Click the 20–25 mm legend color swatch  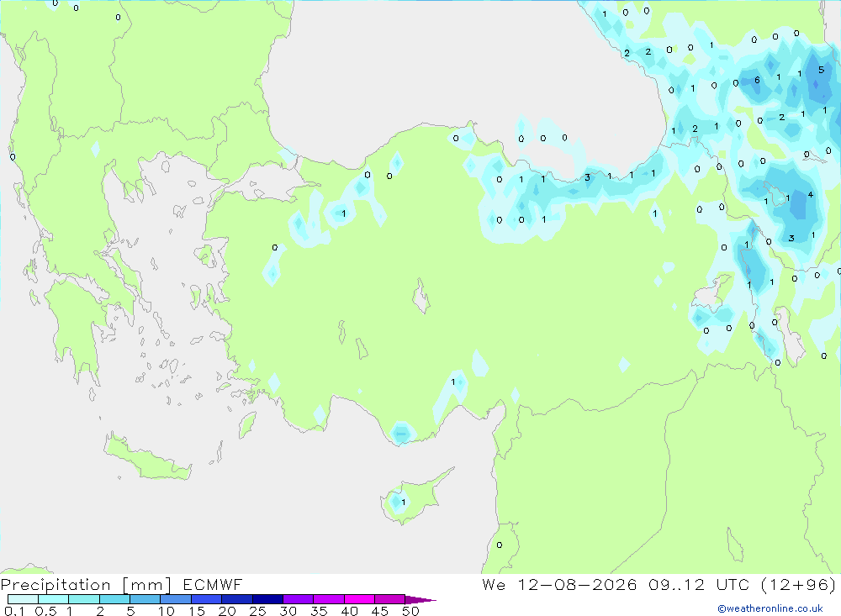237,599
